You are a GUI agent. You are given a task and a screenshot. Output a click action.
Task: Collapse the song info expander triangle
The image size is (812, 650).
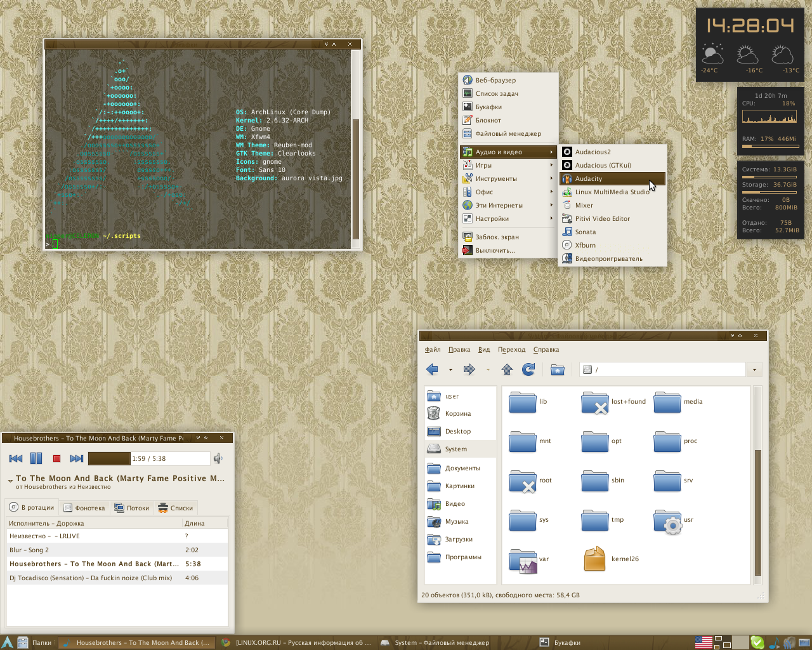10,481
